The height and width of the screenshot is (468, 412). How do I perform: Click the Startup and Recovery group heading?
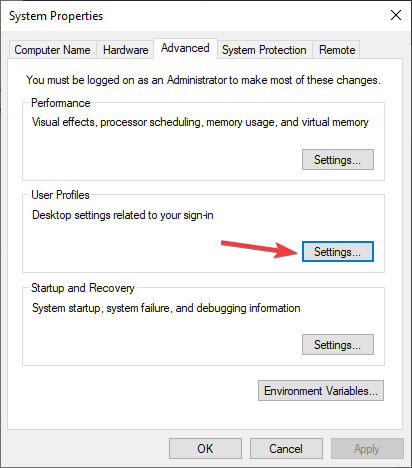[83, 288]
